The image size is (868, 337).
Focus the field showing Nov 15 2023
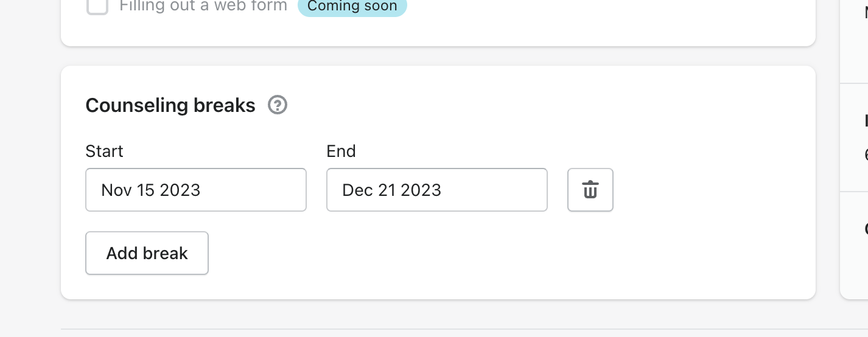coord(195,190)
